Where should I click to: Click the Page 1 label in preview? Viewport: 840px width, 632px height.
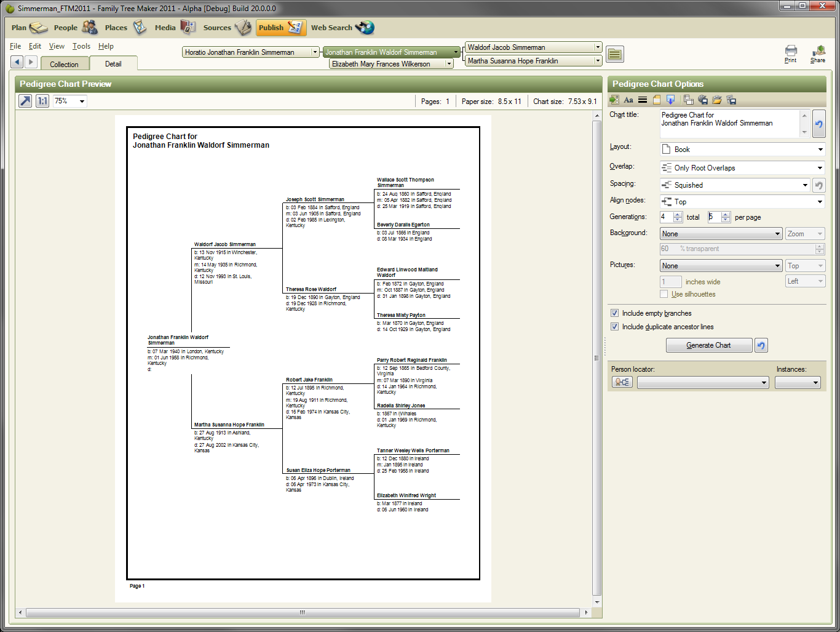click(137, 586)
